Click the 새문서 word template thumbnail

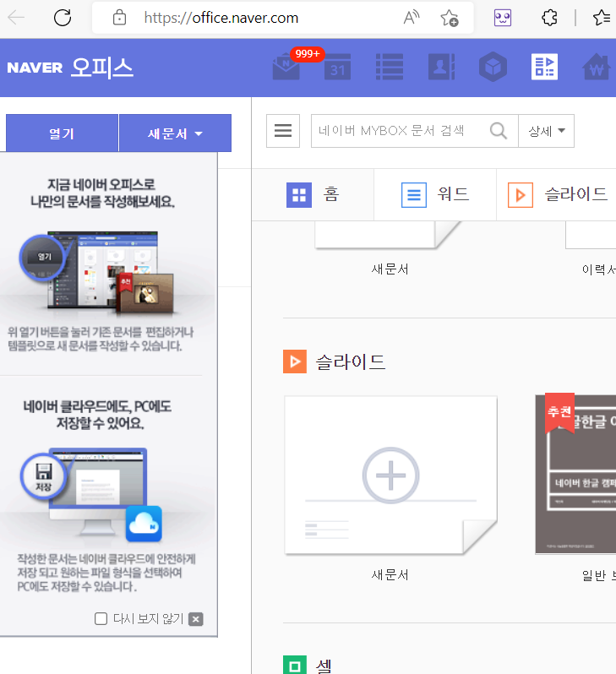390,235
